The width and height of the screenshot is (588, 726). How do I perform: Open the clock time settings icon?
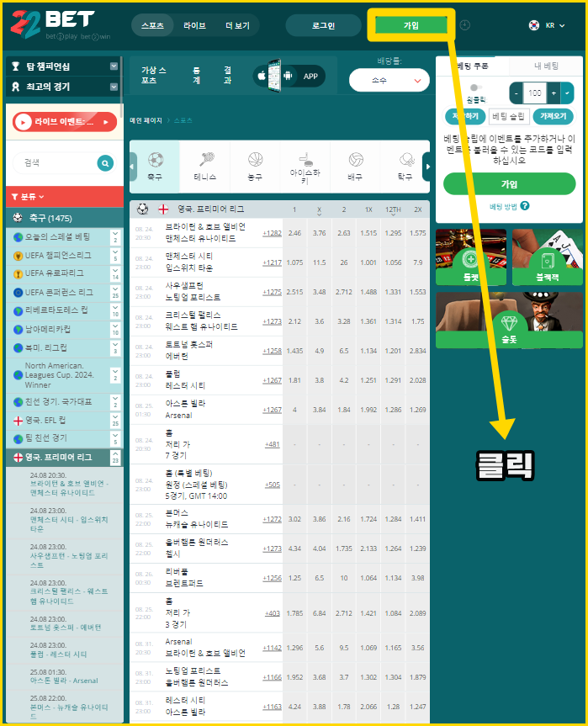465,25
